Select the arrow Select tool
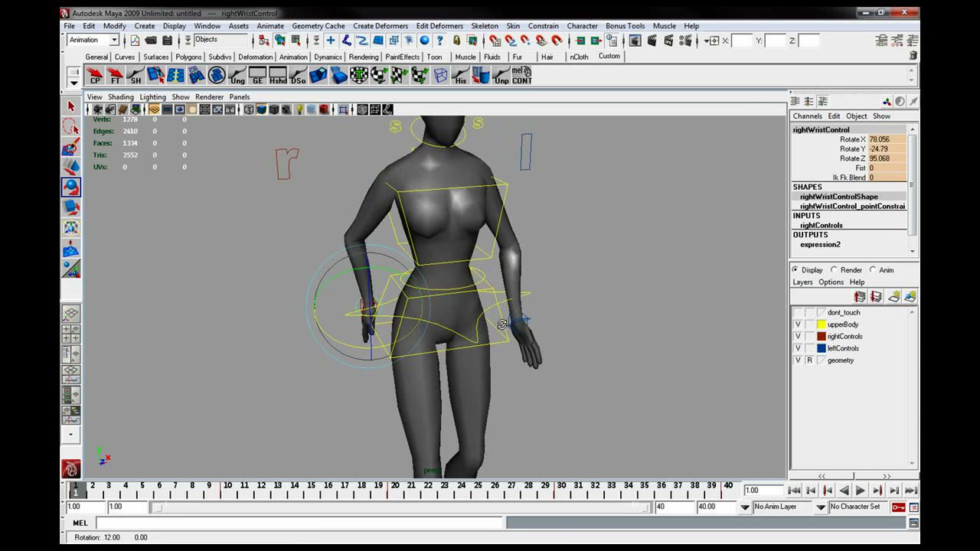Screen dimensions: 980x551 (x=71, y=106)
